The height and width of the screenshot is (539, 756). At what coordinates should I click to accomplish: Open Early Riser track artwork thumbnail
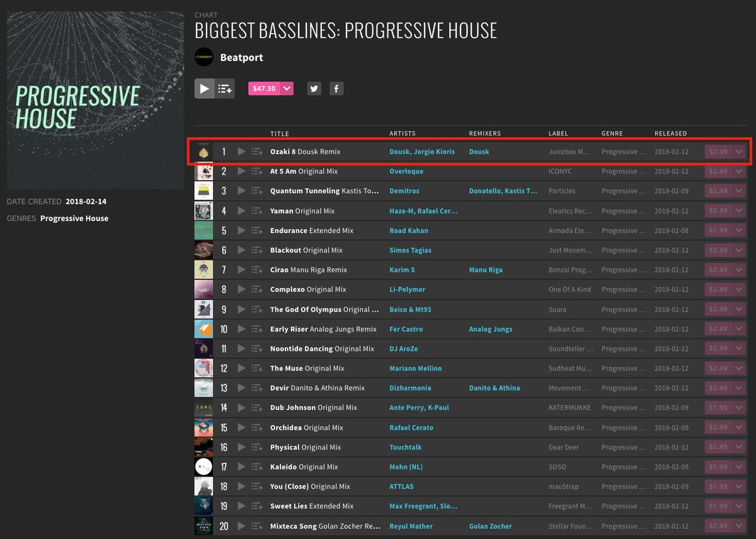click(203, 329)
